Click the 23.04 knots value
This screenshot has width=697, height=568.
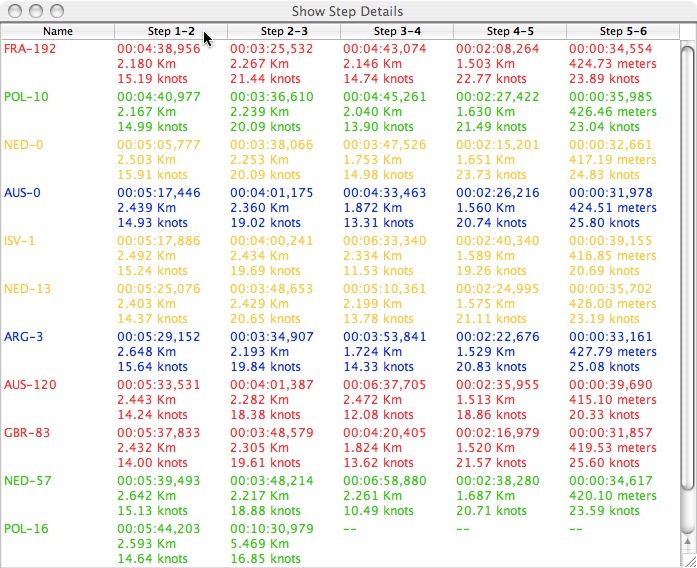(x=604, y=127)
